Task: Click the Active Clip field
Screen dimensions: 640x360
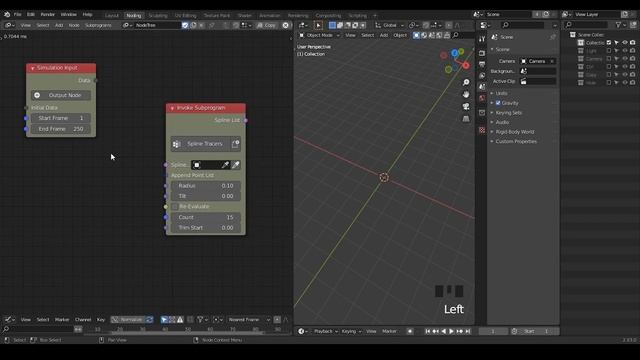Action: tap(538, 82)
